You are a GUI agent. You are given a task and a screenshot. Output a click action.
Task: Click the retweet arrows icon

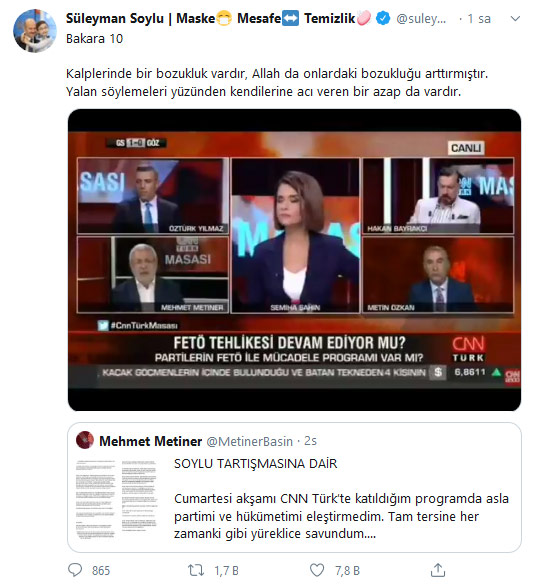click(196, 570)
